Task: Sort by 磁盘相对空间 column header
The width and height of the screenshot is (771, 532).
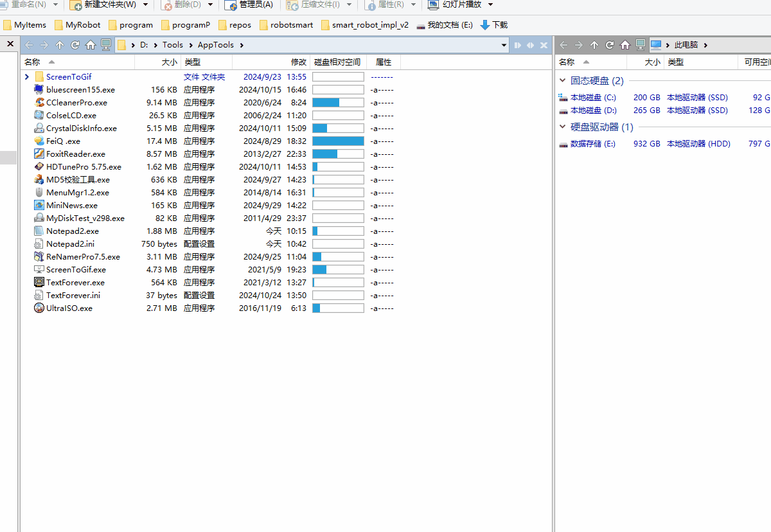Action: click(337, 62)
